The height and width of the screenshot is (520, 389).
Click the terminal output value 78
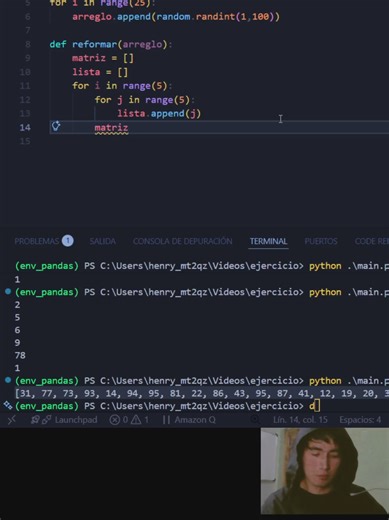click(20, 355)
